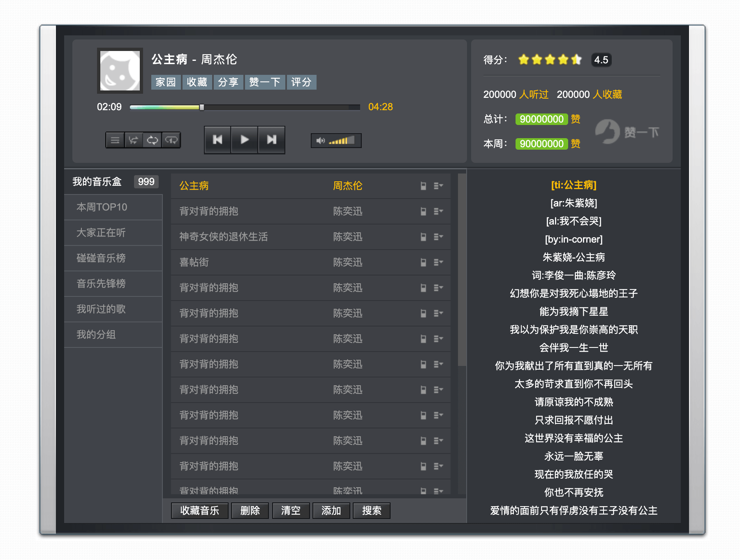Click the song progress bar to seek

[x=267, y=107]
